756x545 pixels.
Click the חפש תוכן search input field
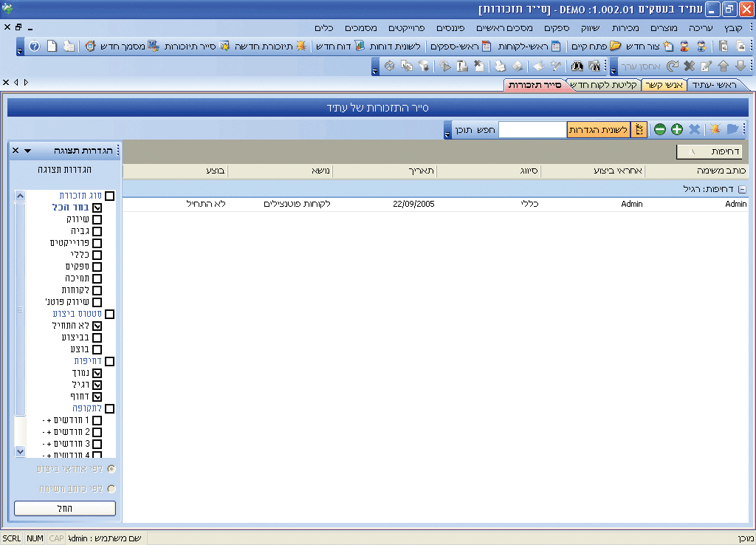pos(532,130)
